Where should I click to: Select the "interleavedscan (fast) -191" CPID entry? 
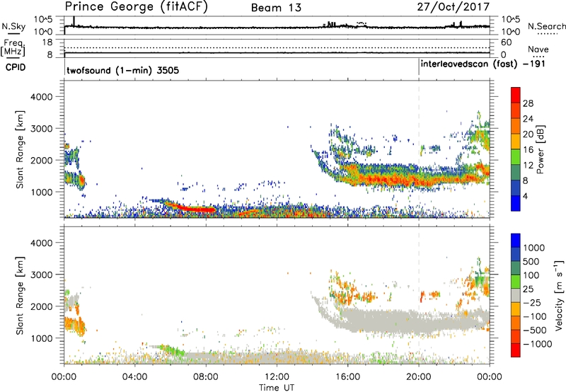483,64
